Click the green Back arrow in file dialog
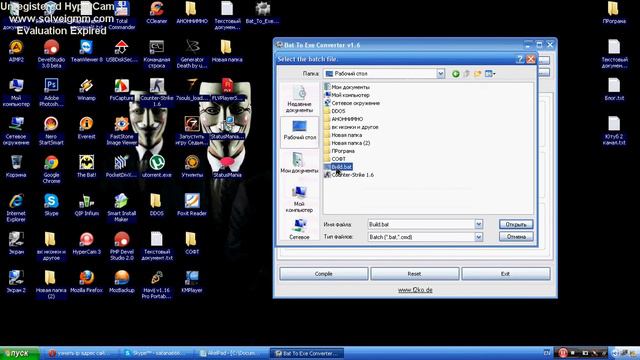This screenshot has height=360, width=640. (456, 74)
